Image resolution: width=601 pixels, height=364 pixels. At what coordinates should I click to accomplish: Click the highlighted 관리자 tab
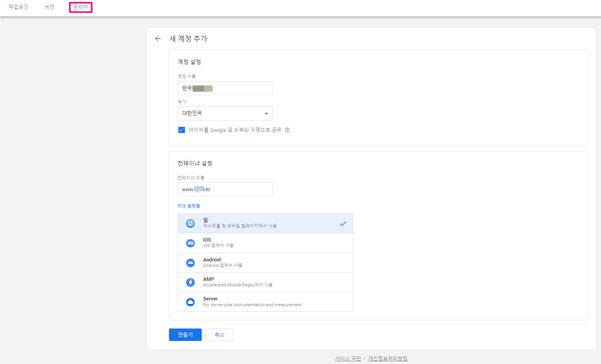[80, 7]
